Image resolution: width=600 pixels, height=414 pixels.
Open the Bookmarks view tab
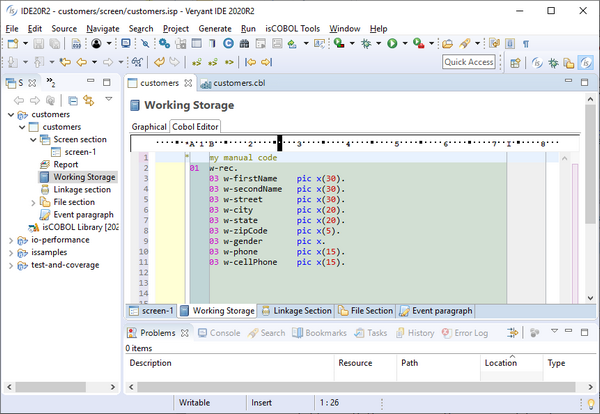pos(325,333)
